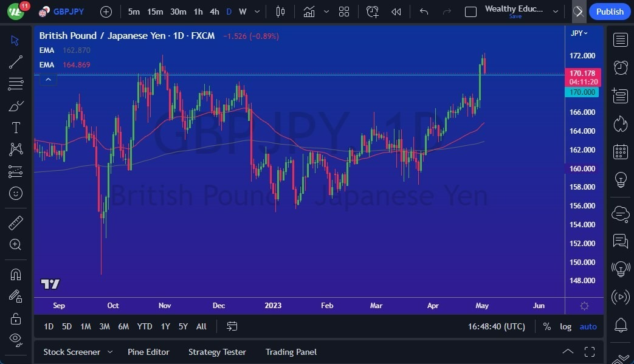Enable magnet mode in drawing toolbar
The height and width of the screenshot is (364, 634).
(15, 275)
